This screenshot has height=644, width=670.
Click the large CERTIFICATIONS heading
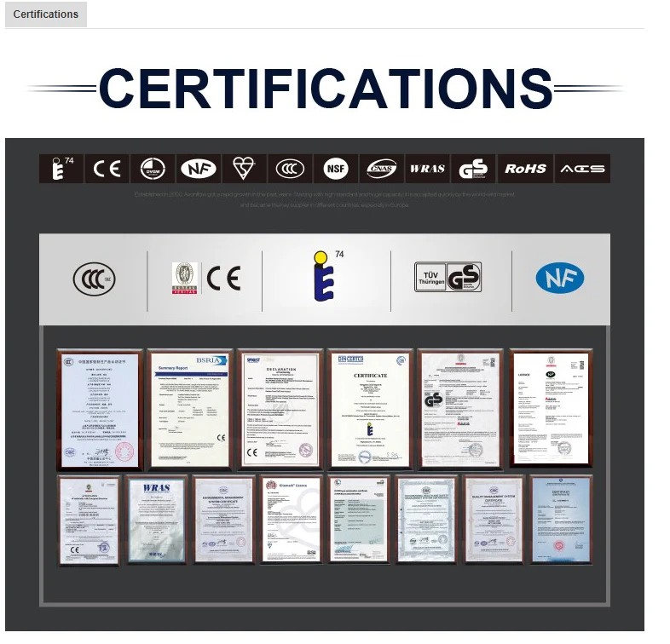(326, 89)
